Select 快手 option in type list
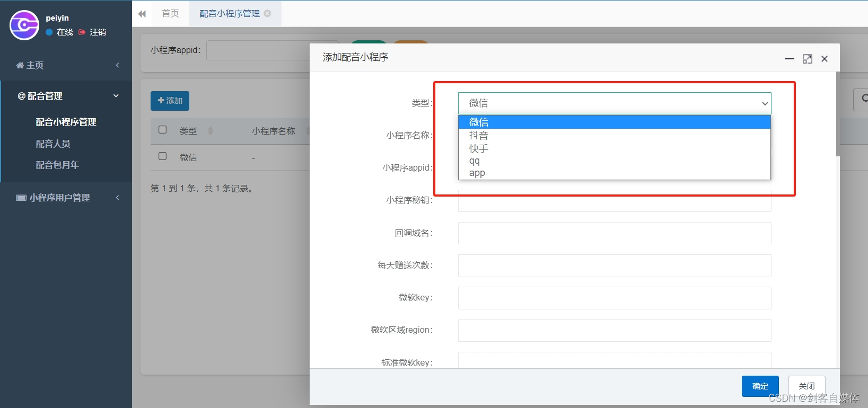This screenshot has height=408, width=868. tap(615, 149)
